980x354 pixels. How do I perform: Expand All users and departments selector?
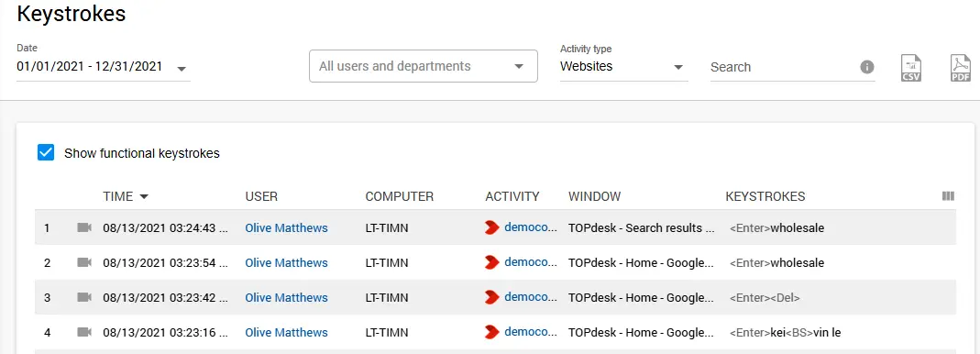pyautogui.click(x=424, y=66)
